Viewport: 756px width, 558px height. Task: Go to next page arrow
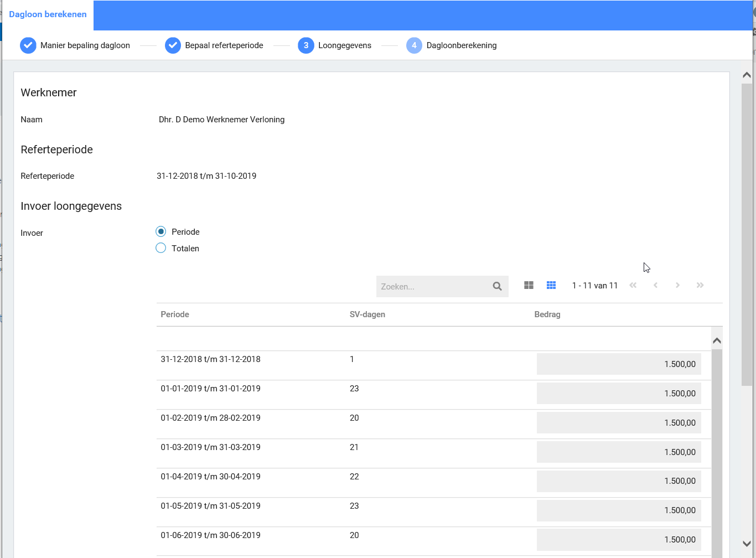(x=677, y=285)
